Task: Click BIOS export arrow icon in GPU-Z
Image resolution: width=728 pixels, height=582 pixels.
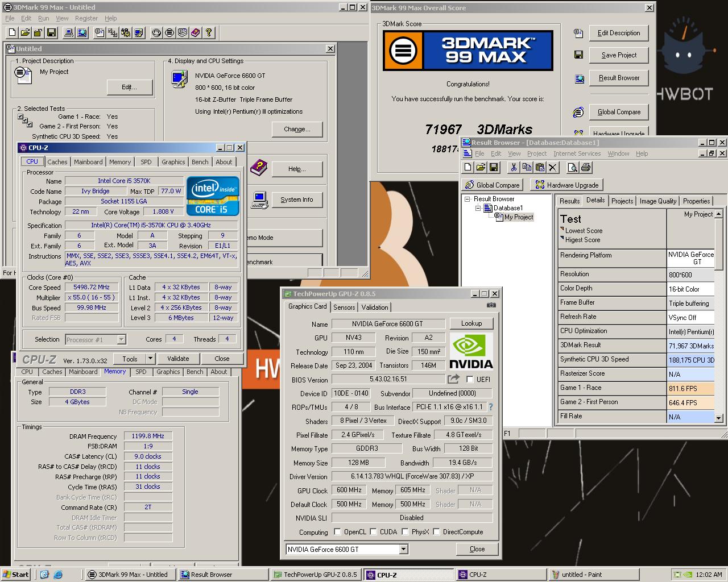Action: coord(453,379)
